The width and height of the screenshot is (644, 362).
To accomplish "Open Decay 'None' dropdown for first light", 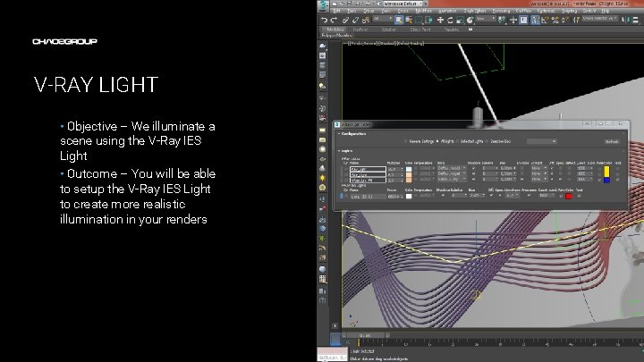I will point(538,168).
